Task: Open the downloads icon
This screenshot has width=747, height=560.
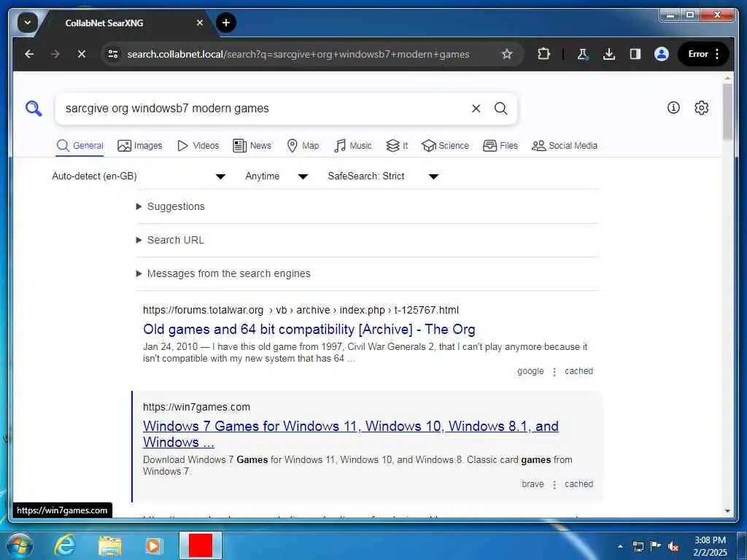Action: 608,54
